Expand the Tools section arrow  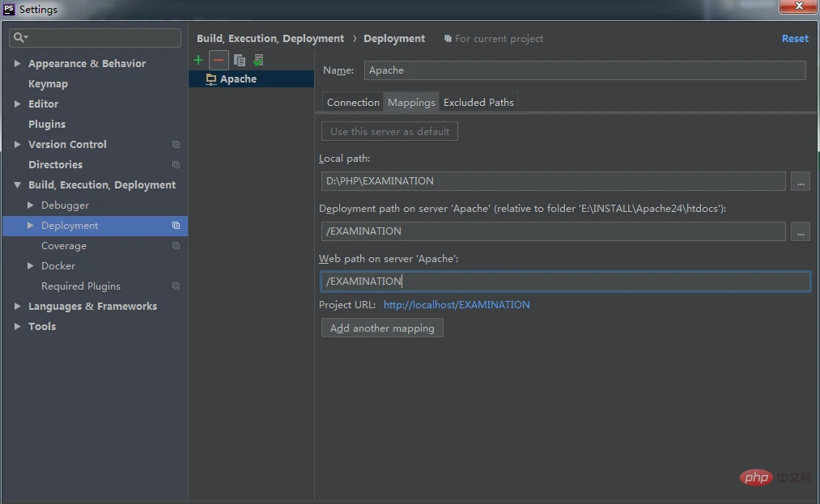click(17, 326)
